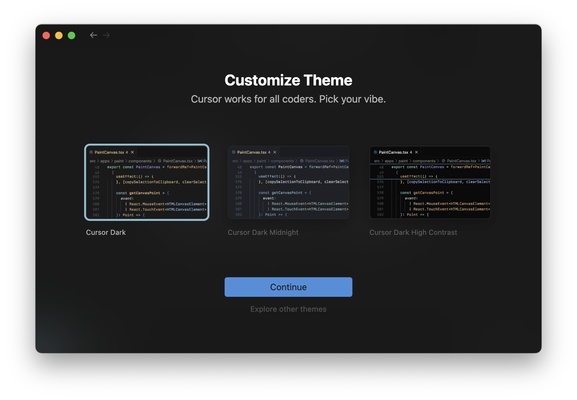Choose the Cursor Dark Midnight theme preview
577x400 pixels.
(x=288, y=182)
